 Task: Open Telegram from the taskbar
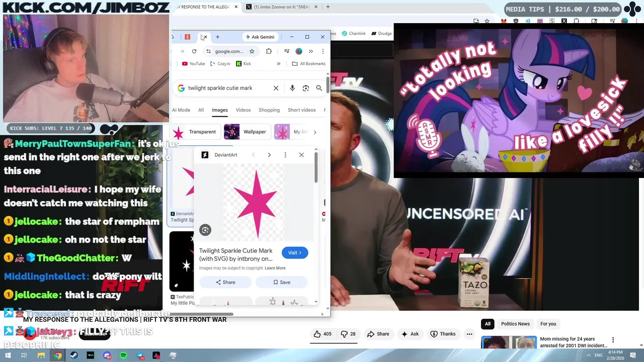140,356
